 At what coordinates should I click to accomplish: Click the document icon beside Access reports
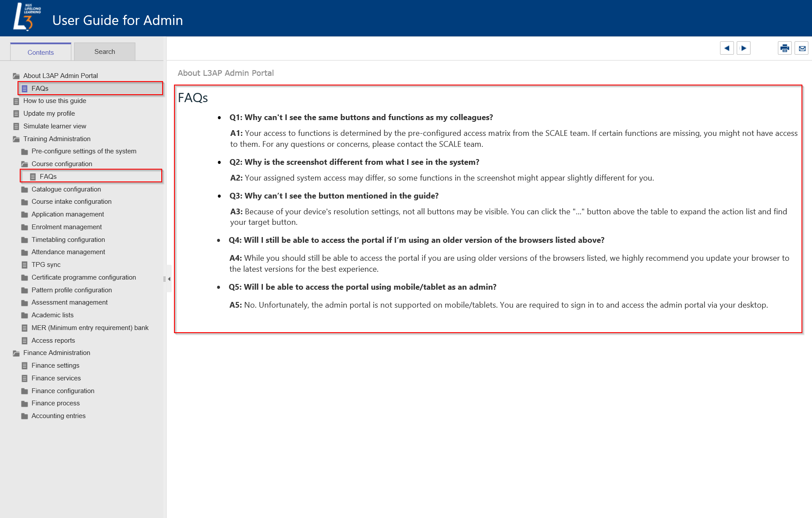click(25, 340)
